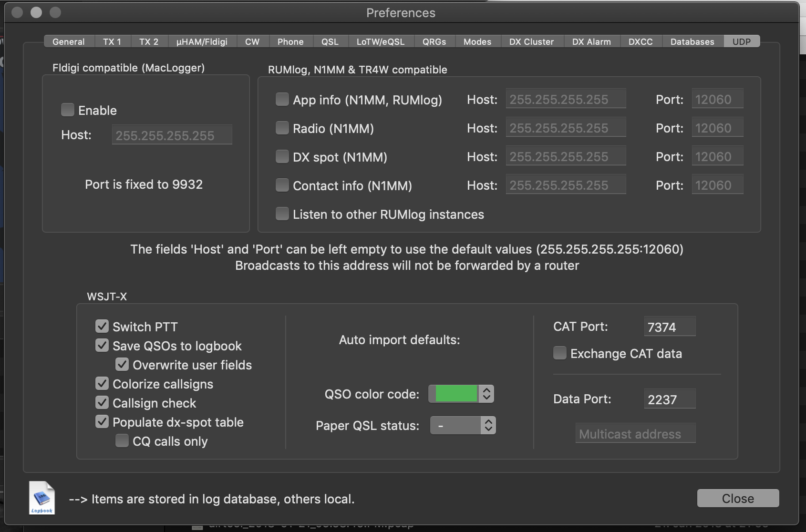The height and width of the screenshot is (532, 806).
Task: Click the Multicast address field
Action: 635,433
